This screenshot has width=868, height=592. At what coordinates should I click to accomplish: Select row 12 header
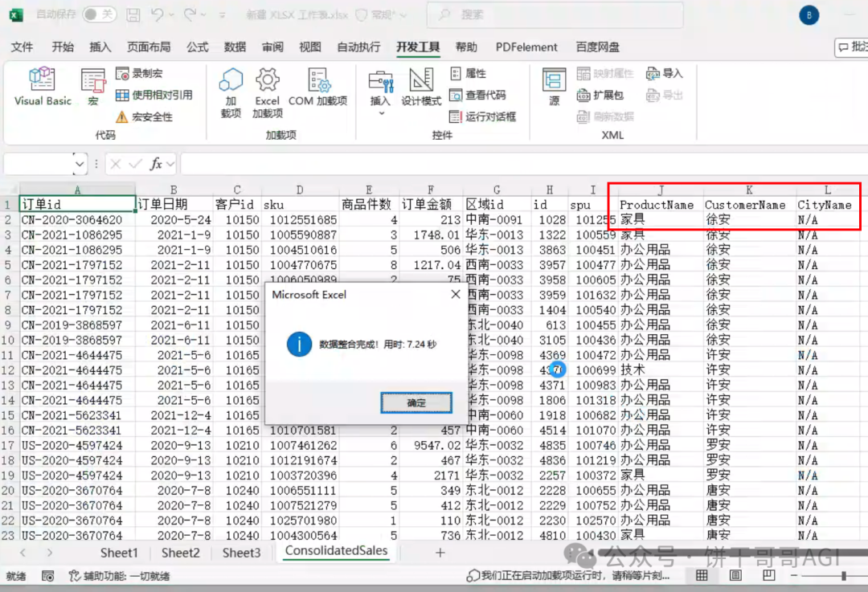point(8,370)
